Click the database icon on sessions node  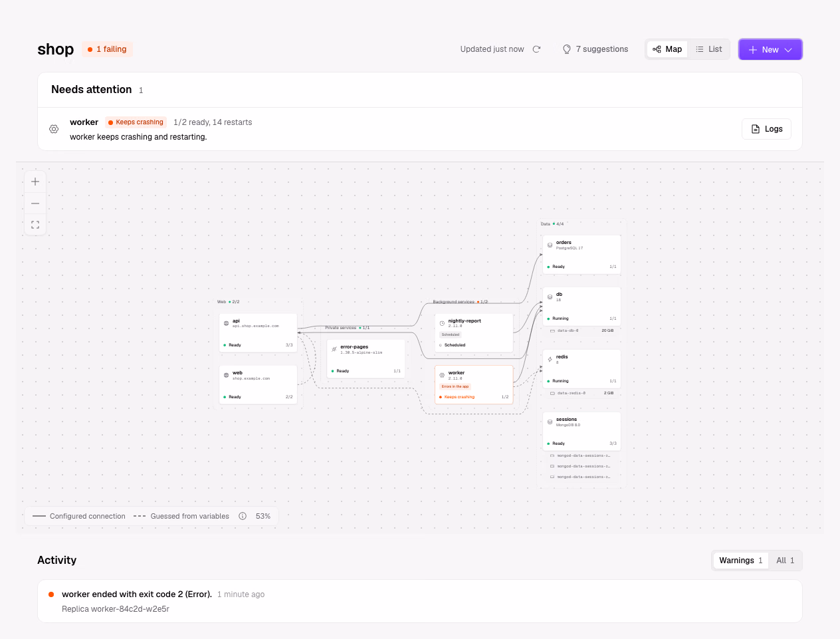click(x=550, y=422)
